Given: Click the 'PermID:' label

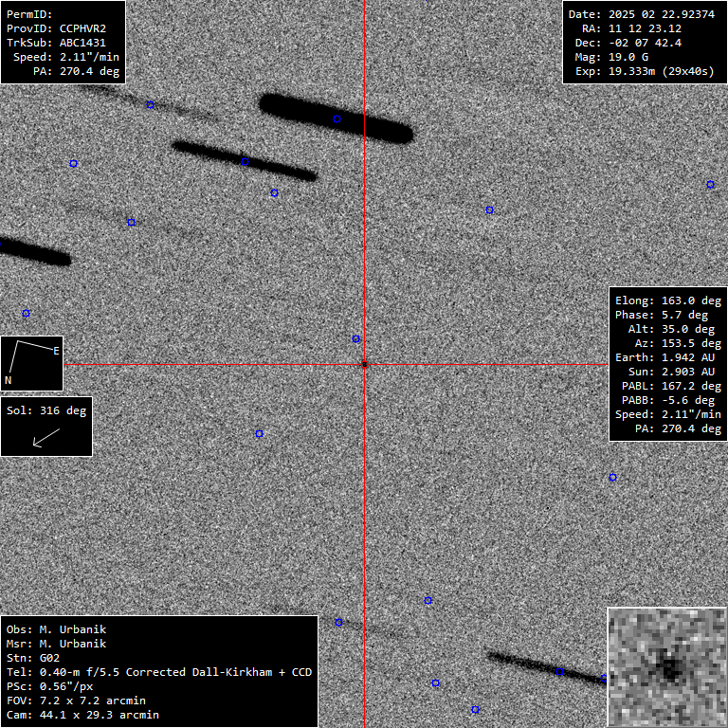Looking at the screenshot, I should tap(29, 14).
